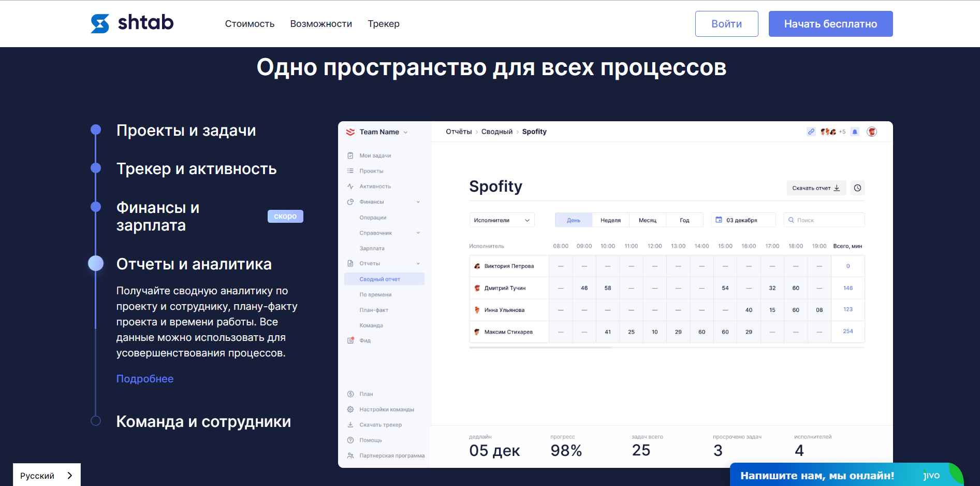Select the Отчеты и аналитика step marker
The width and height of the screenshot is (980, 486).
(x=96, y=264)
